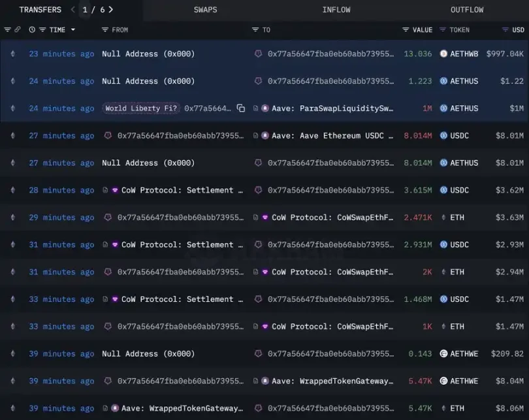529x420 pixels.
Task: Click USDC token icon in 27 minutes row
Action: (443, 136)
